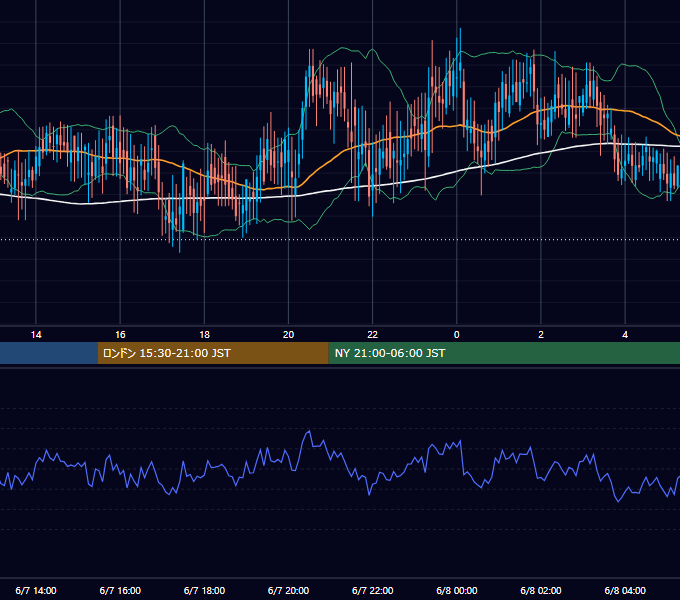The image size is (680, 600).
Task: Click the 6/7 16:00 label on indicator axis
Action: [x=120, y=590]
